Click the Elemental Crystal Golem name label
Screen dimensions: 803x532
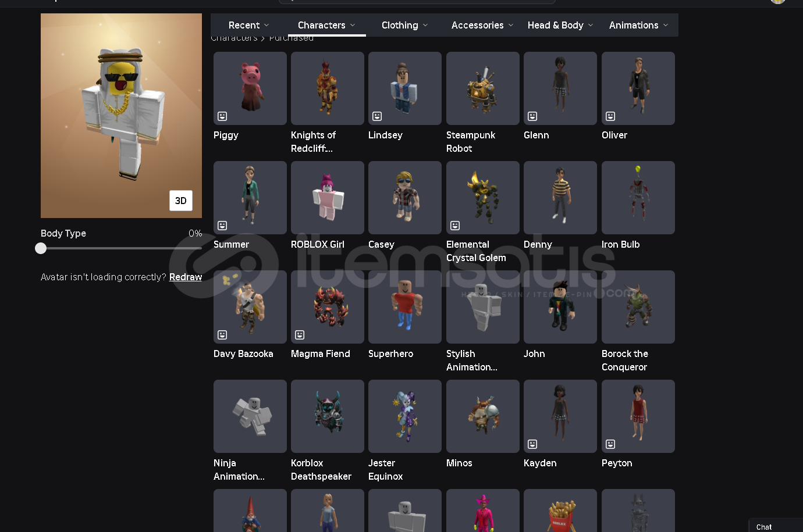[476, 251]
